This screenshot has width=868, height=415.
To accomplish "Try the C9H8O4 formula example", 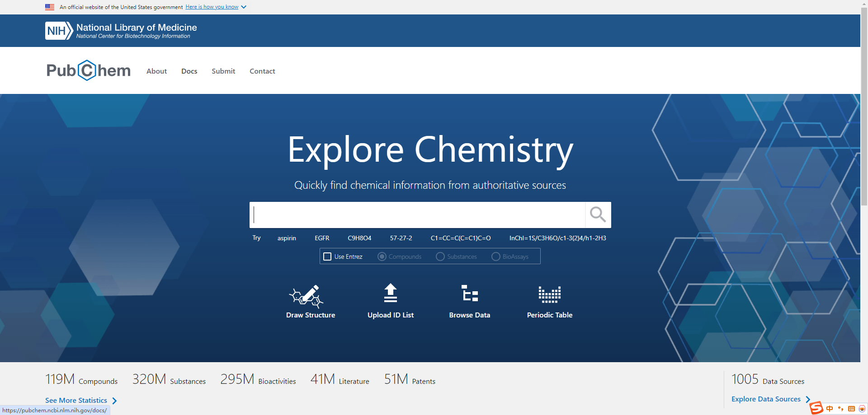I will tap(359, 238).
